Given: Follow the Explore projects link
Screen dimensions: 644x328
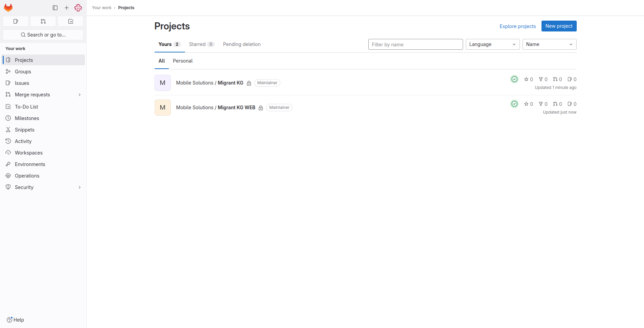Looking at the screenshot, I should pyautogui.click(x=517, y=26).
